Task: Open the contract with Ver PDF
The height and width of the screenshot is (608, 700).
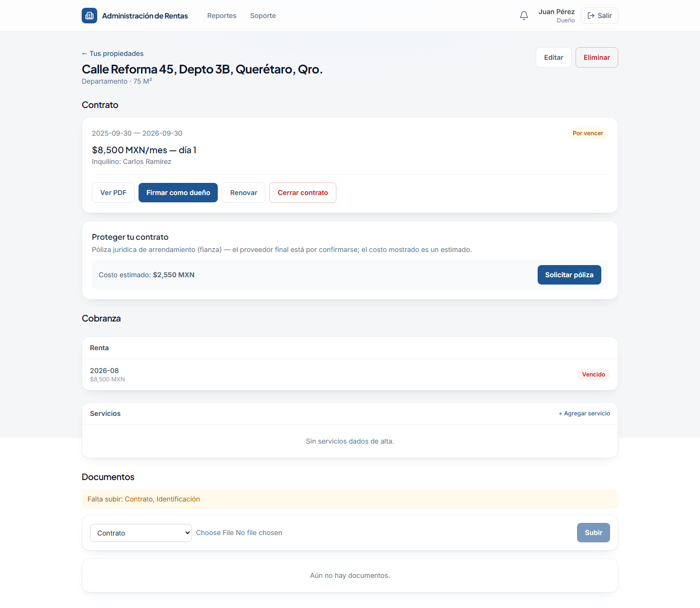Action: [113, 193]
